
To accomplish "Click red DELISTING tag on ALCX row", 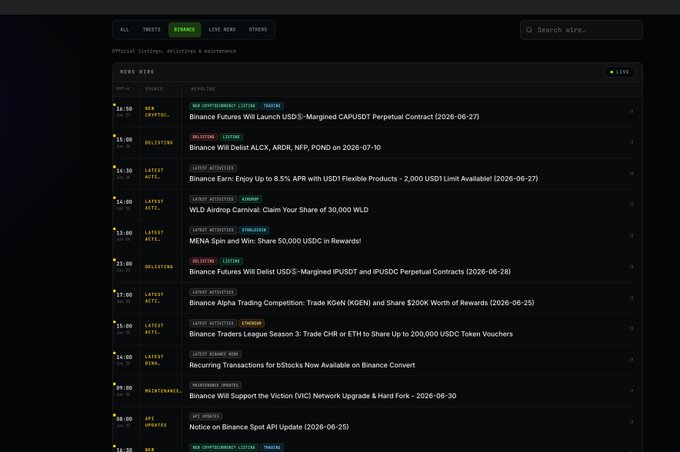I will [x=203, y=137].
